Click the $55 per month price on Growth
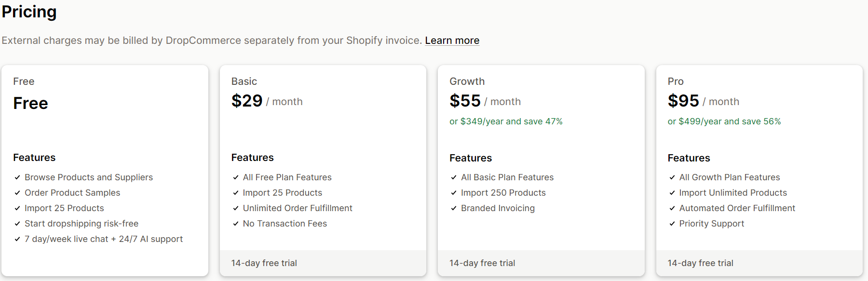 click(465, 101)
